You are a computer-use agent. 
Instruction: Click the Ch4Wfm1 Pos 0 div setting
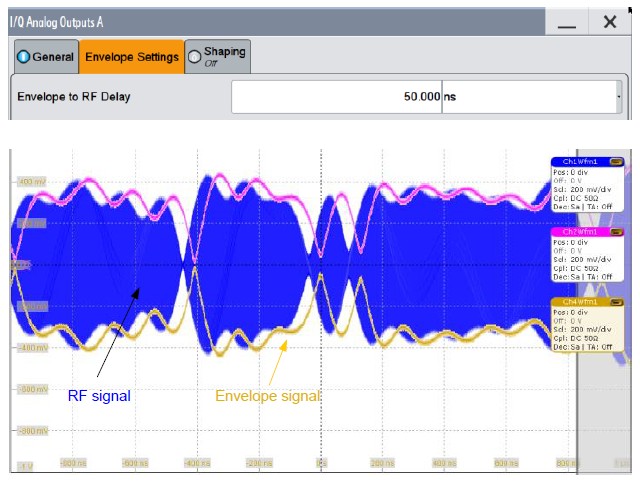coord(575,312)
